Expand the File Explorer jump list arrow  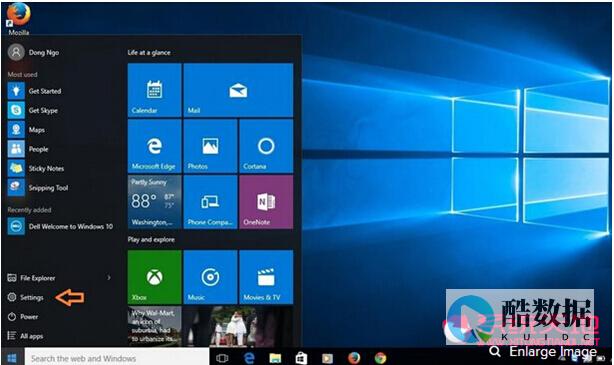(x=109, y=278)
